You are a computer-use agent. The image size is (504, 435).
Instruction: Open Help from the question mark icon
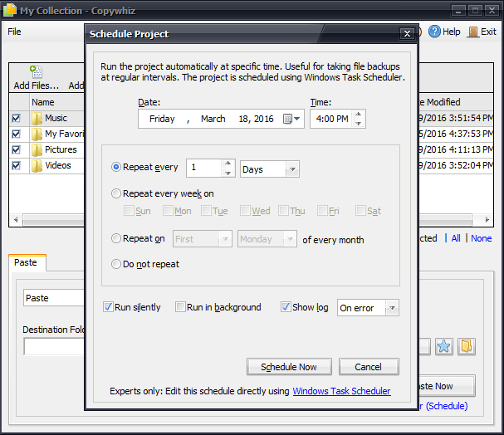click(x=434, y=32)
